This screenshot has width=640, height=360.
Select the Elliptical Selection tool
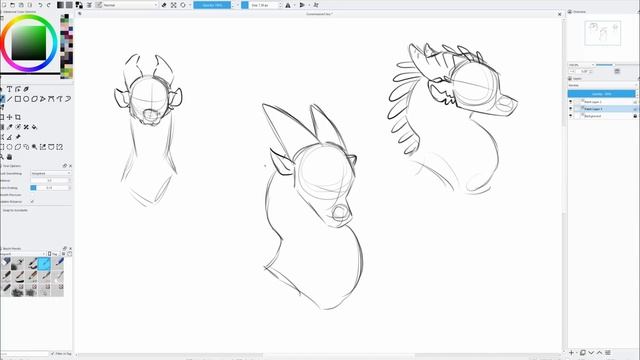[9, 147]
